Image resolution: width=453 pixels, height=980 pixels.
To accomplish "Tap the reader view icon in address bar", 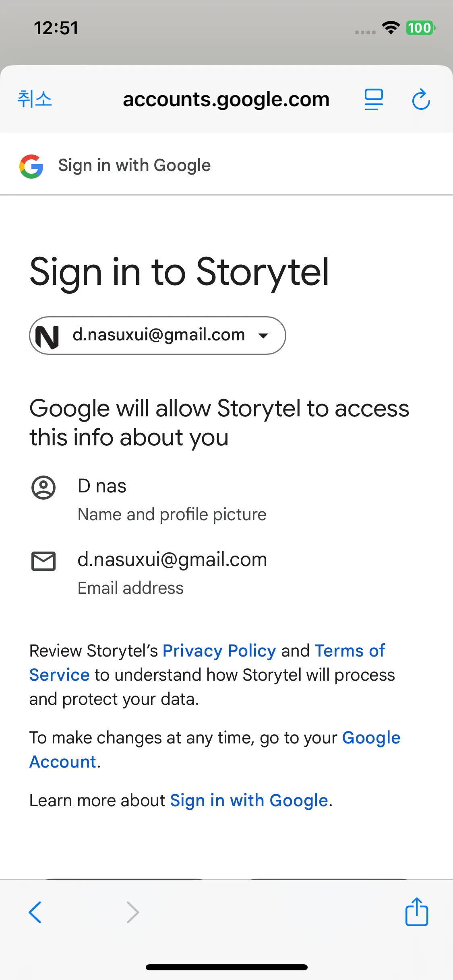I will [374, 100].
